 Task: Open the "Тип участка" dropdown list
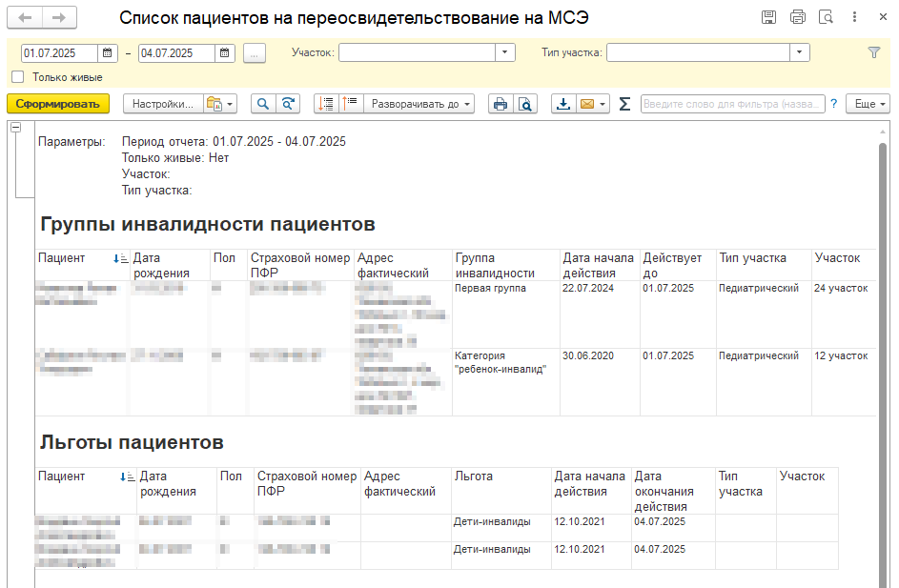(x=800, y=53)
